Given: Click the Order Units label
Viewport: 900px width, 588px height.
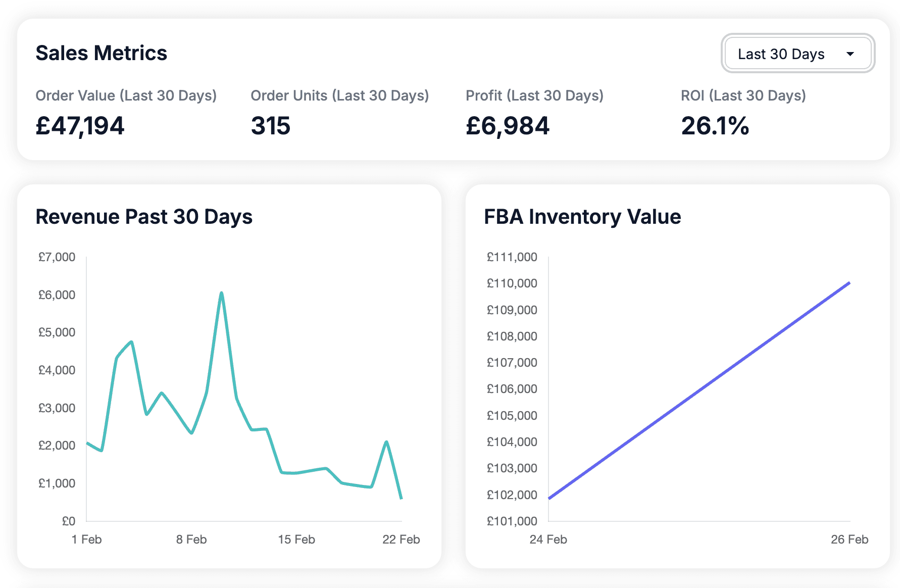Looking at the screenshot, I should coord(339,95).
